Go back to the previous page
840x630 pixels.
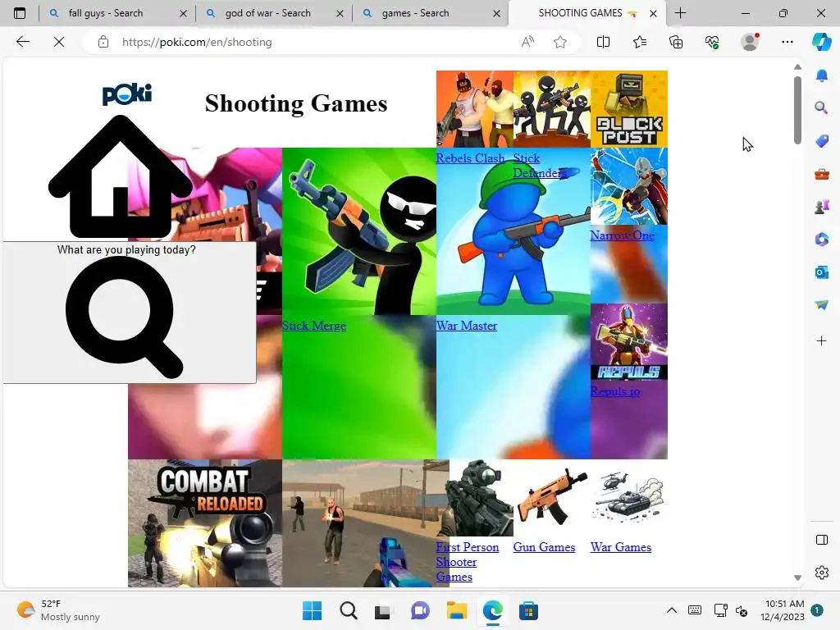23,42
